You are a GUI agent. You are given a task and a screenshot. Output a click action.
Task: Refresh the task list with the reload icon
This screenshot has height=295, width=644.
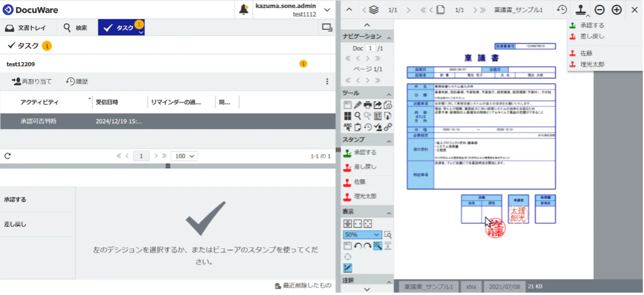point(7,156)
